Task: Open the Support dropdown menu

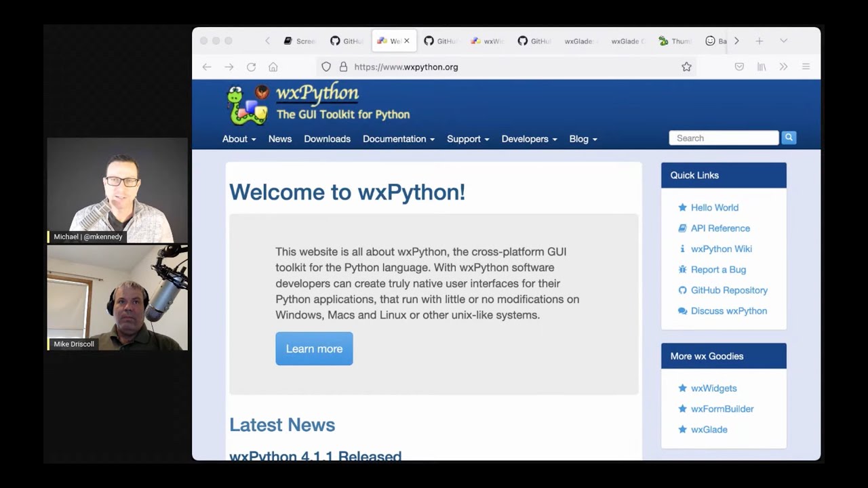Action: [467, 139]
